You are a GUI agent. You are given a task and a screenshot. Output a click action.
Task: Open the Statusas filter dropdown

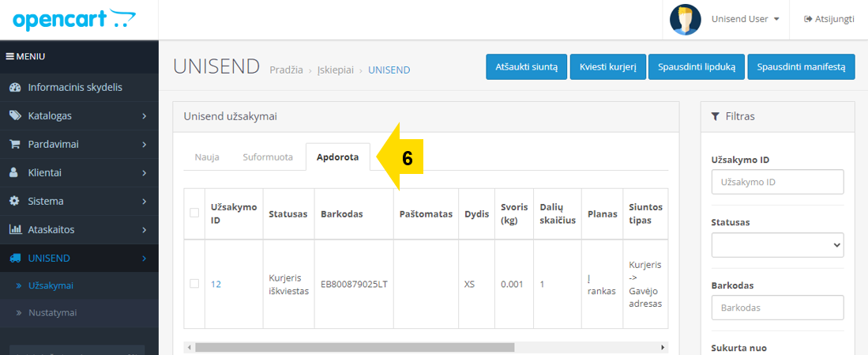click(777, 245)
